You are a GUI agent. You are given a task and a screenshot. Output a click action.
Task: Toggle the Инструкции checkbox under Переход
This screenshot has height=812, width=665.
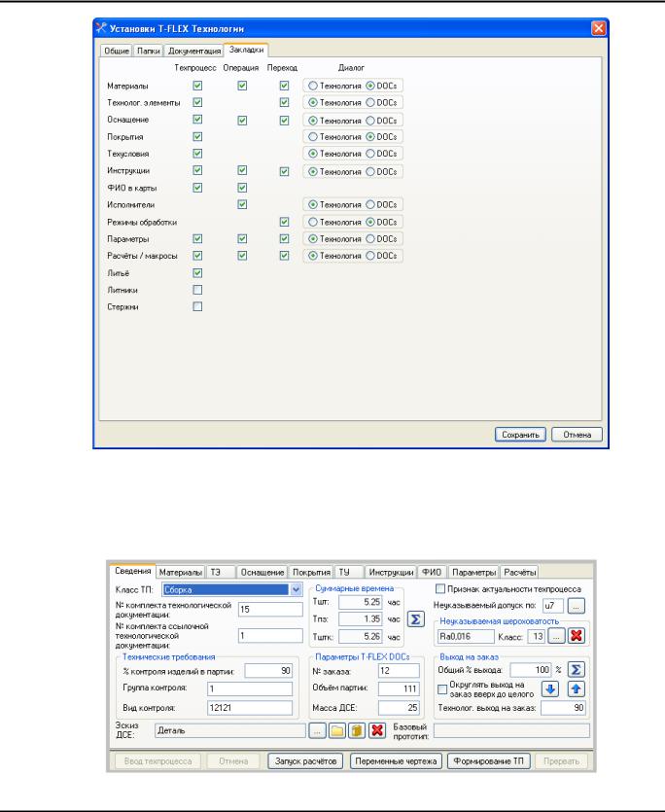click(284, 171)
